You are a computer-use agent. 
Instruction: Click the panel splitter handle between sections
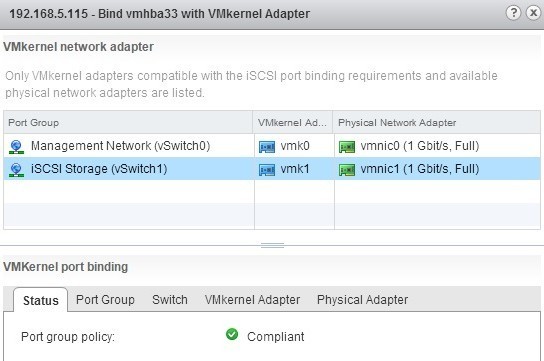(272, 246)
